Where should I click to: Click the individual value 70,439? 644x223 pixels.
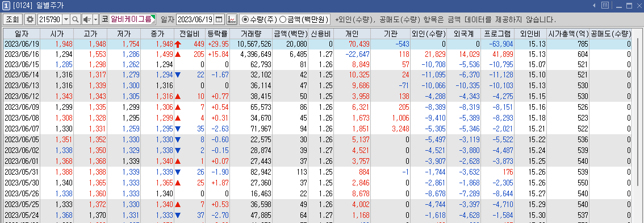[359, 44]
